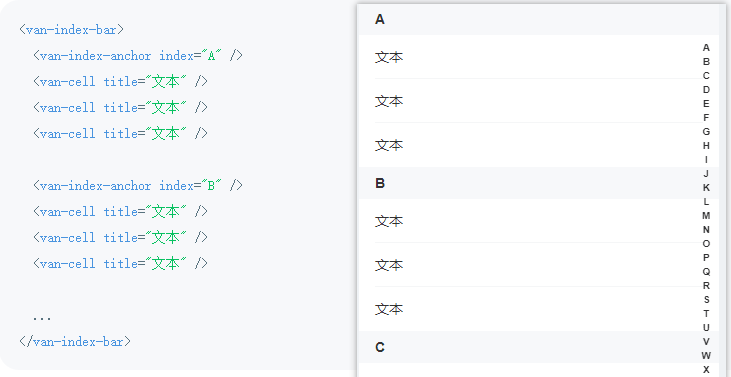Screen dimensions: 731x377
Task: Click the closing van-index-bar tag in code
Action: tap(75, 342)
